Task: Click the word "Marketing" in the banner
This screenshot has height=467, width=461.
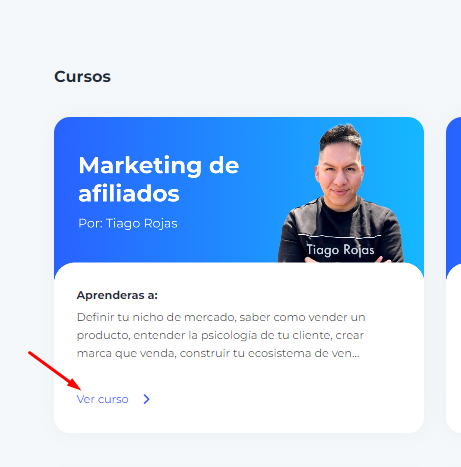Action: pos(140,166)
